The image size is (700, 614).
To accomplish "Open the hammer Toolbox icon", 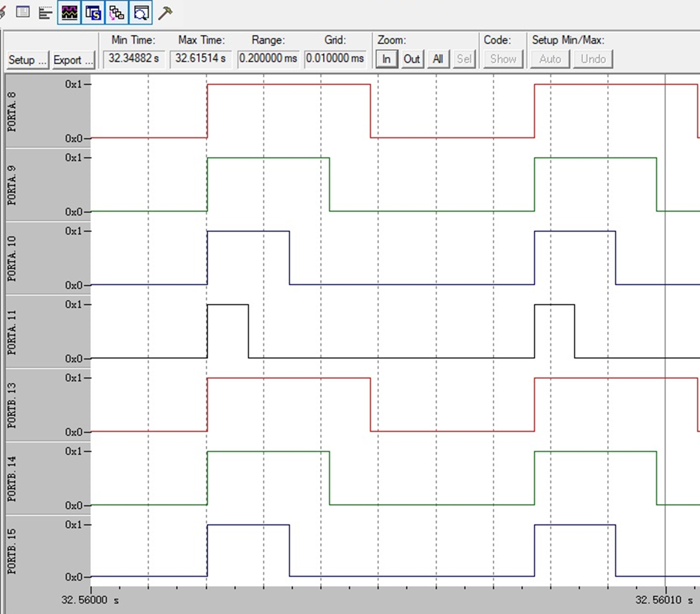I will click(x=165, y=13).
